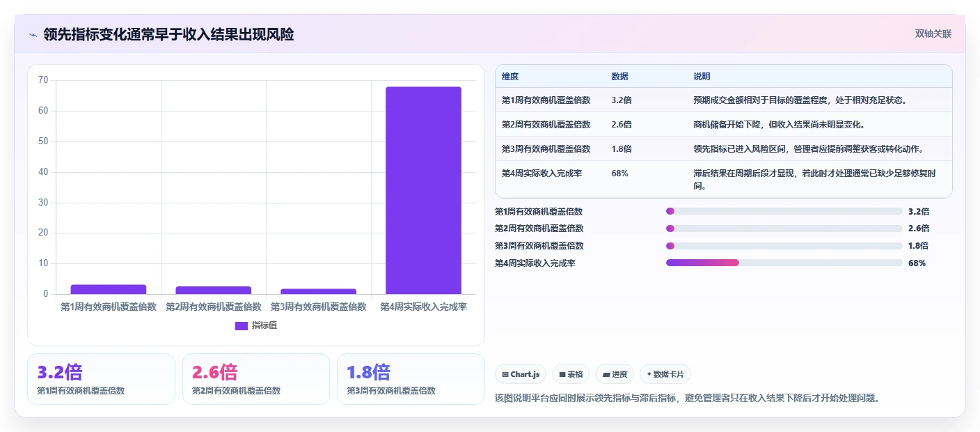The image size is (980, 432).
Task: Click the Chart.js tag chip
Action: pyautogui.click(x=521, y=374)
